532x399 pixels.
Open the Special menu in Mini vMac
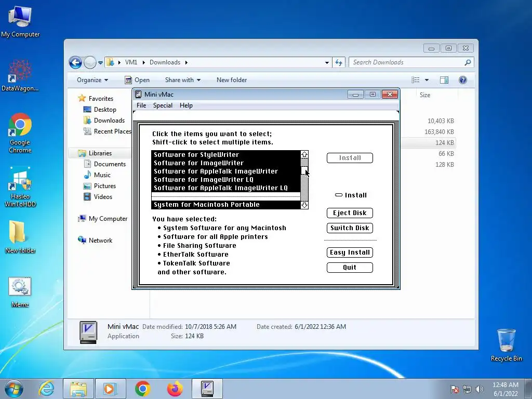[x=163, y=105]
